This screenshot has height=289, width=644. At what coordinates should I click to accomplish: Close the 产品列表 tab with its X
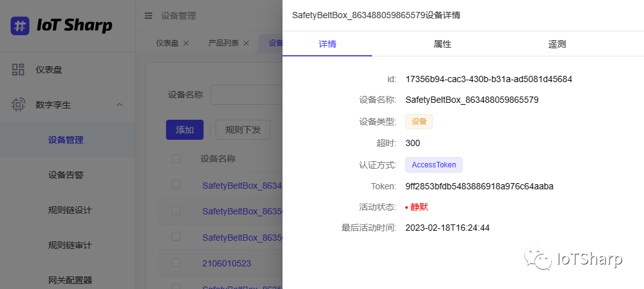pyautogui.click(x=246, y=43)
